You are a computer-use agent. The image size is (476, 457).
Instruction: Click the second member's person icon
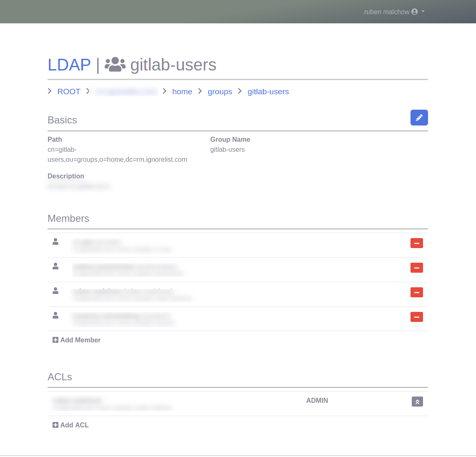click(55, 266)
